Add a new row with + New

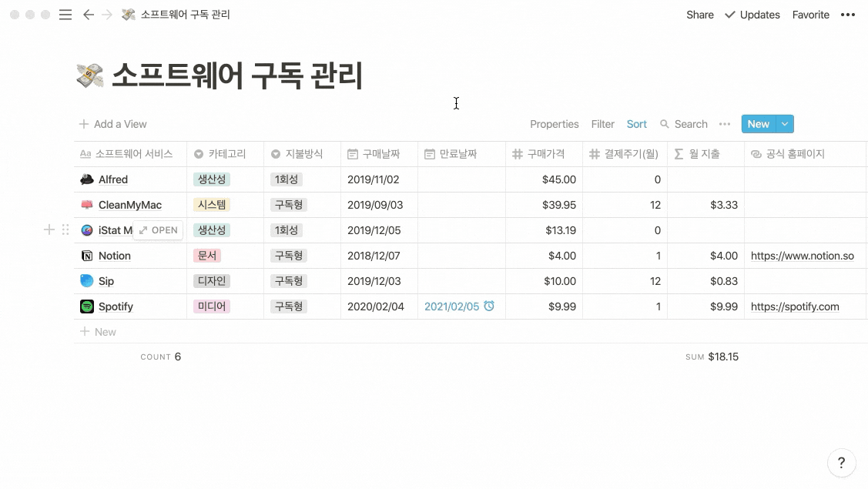click(98, 332)
